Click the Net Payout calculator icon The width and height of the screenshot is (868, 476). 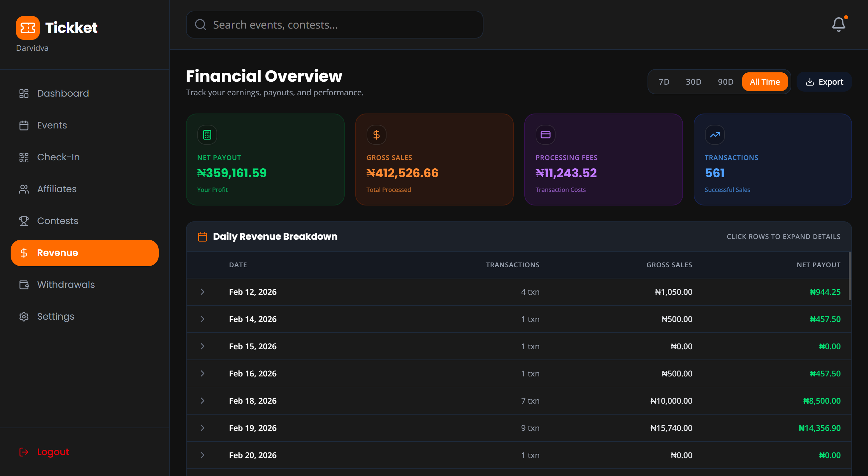pos(207,135)
